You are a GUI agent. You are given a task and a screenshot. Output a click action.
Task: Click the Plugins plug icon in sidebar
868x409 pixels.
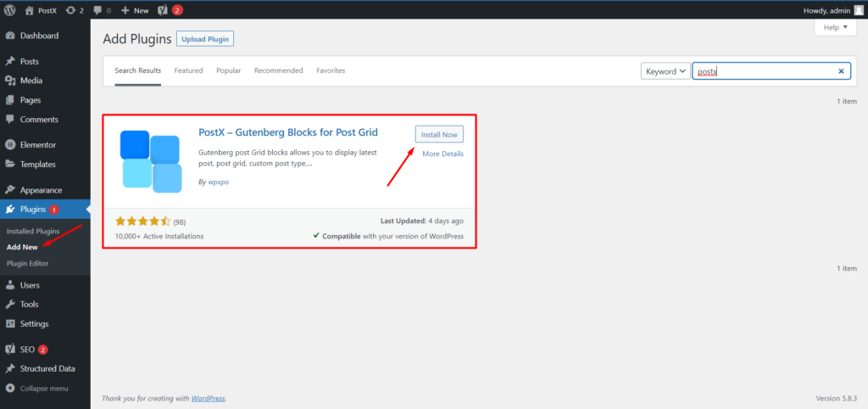[10, 210]
